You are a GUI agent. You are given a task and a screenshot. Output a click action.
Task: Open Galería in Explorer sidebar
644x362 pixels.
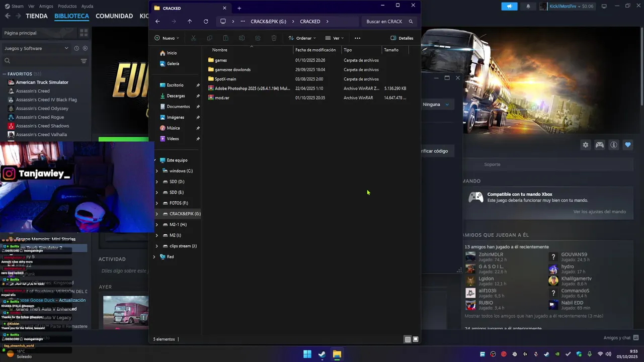pyautogui.click(x=169, y=64)
